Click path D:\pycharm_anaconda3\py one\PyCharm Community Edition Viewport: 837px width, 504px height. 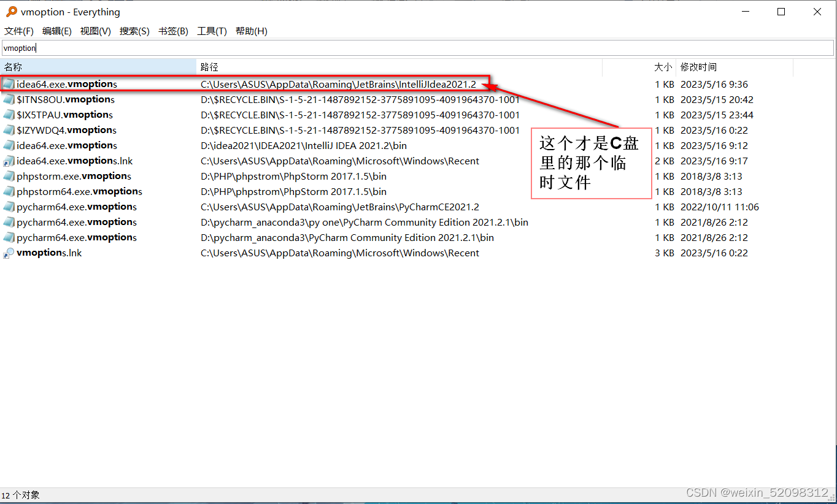tap(364, 222)
